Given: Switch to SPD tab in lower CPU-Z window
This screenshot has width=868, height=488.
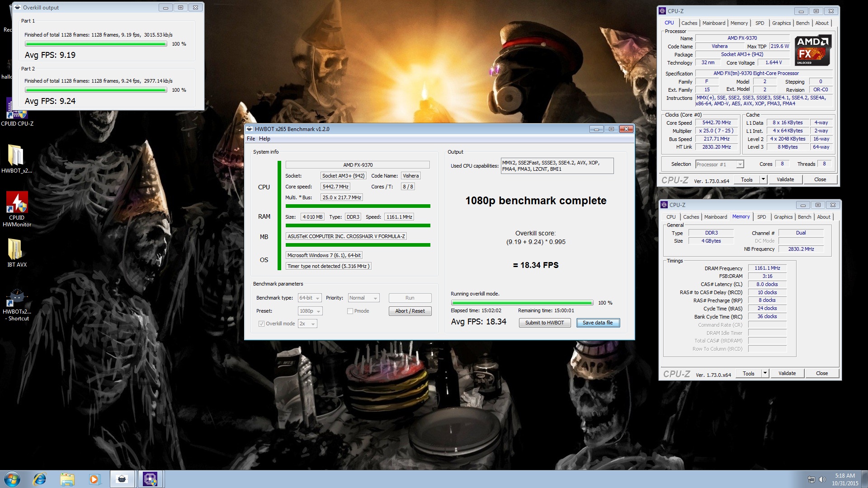Looking at the screenshot, I should pyautogui.click(x=762, y=217).
